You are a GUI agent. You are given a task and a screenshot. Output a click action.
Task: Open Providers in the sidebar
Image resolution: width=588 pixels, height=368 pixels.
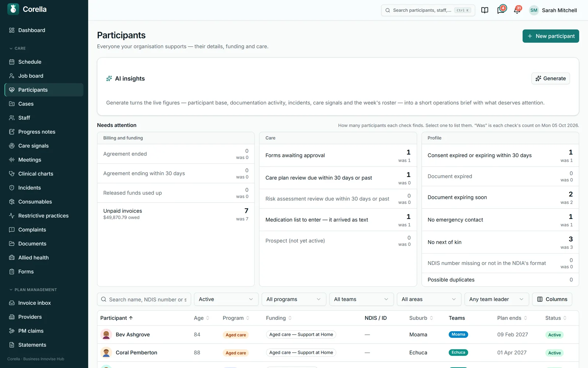(44, 317)
